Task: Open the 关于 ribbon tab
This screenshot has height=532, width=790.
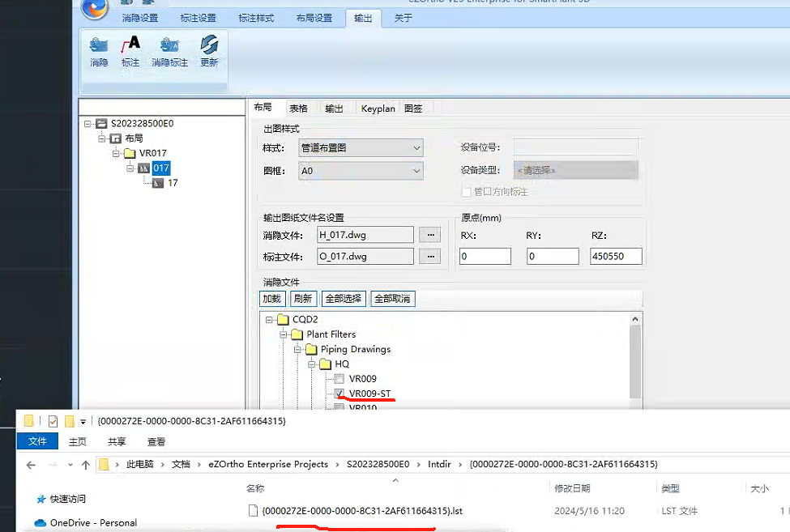Action: pos(403,18)
